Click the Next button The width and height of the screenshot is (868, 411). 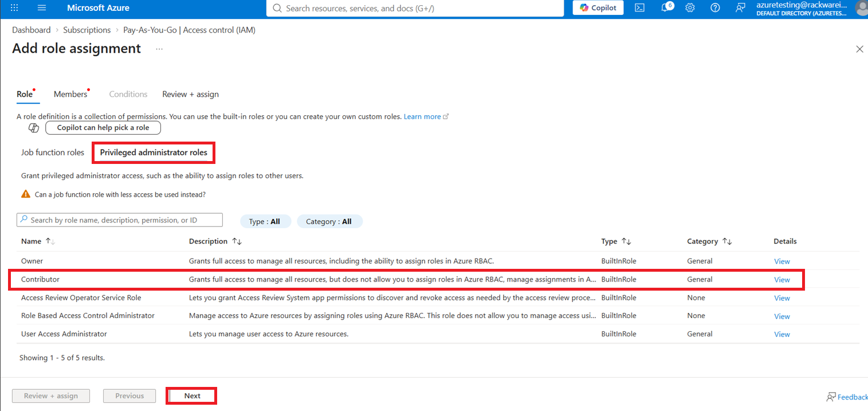pyautogui.click(x=193, y=396)
